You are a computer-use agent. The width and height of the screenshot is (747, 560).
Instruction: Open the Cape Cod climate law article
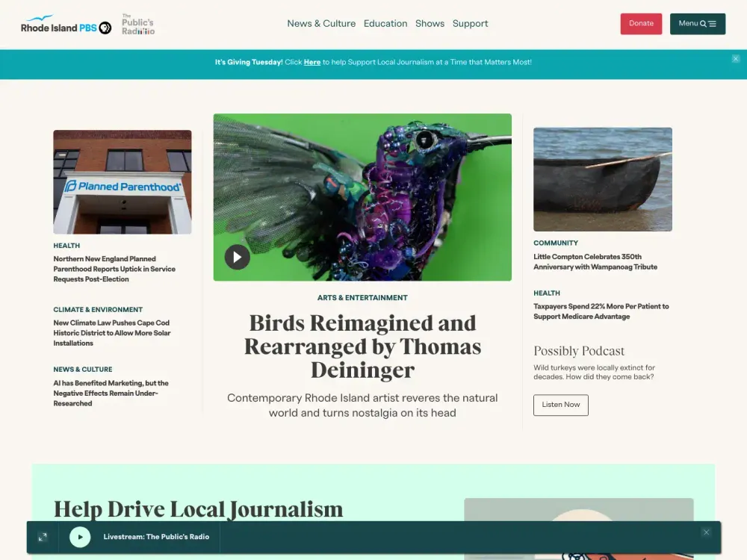click(111, 333)
